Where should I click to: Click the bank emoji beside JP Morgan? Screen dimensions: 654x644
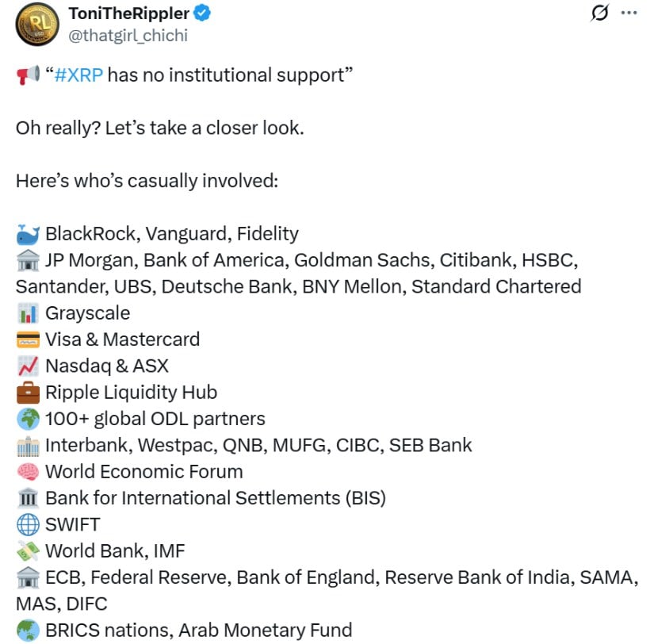point(28,260)
